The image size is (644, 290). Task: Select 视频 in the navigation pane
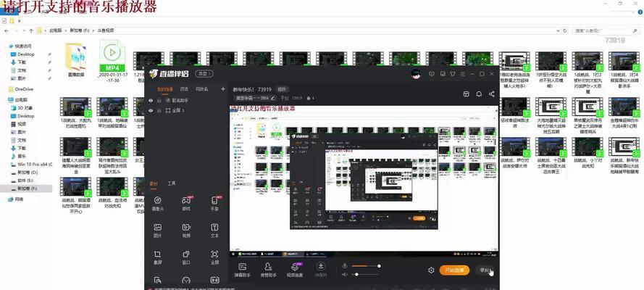(18, 124)
